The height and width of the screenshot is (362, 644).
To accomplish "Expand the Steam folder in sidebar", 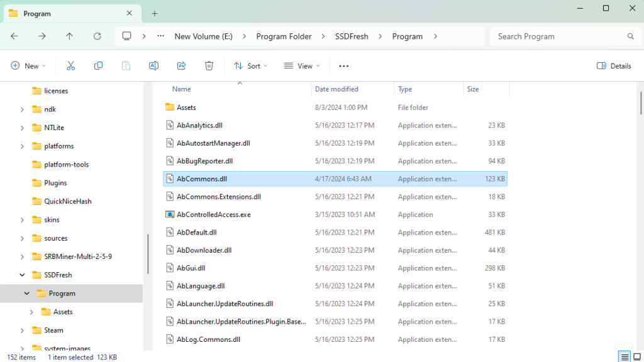I will pyautogui.click(x=22, y=330).
